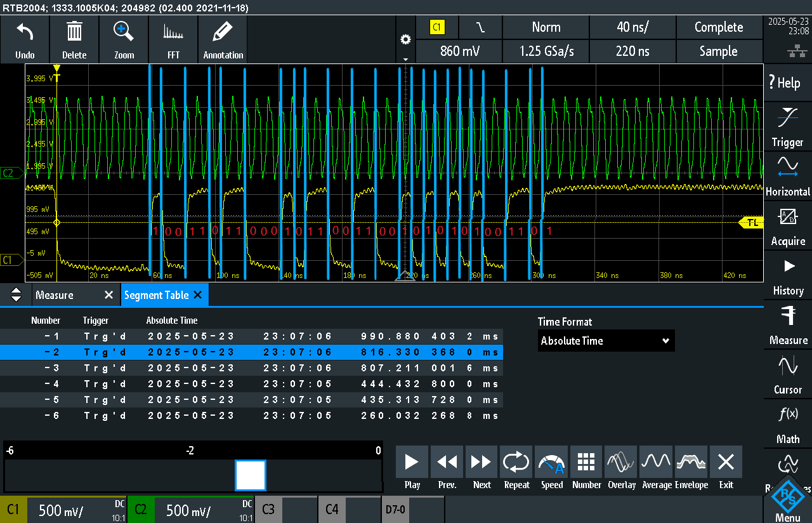The height and width of the screenshot is (523, 812).
Task: Select segment row -5
Action: pyautogui.click(x=252, y=400)
